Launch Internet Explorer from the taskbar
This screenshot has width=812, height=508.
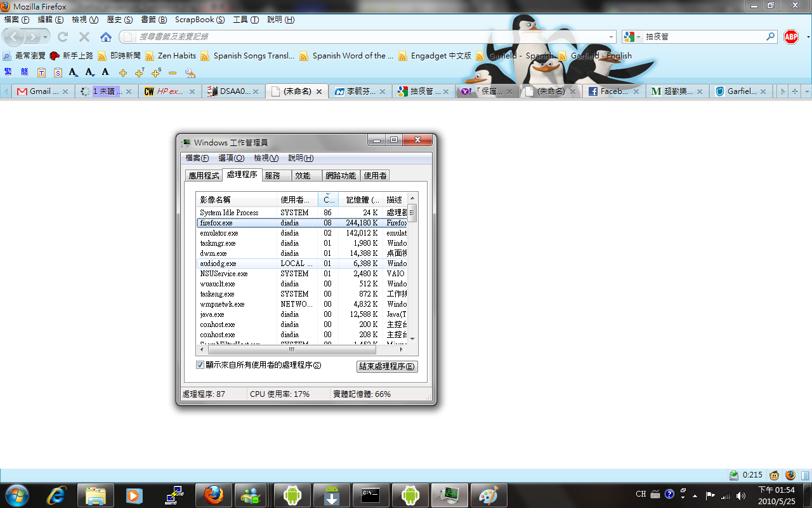click(x=57, y=495)
